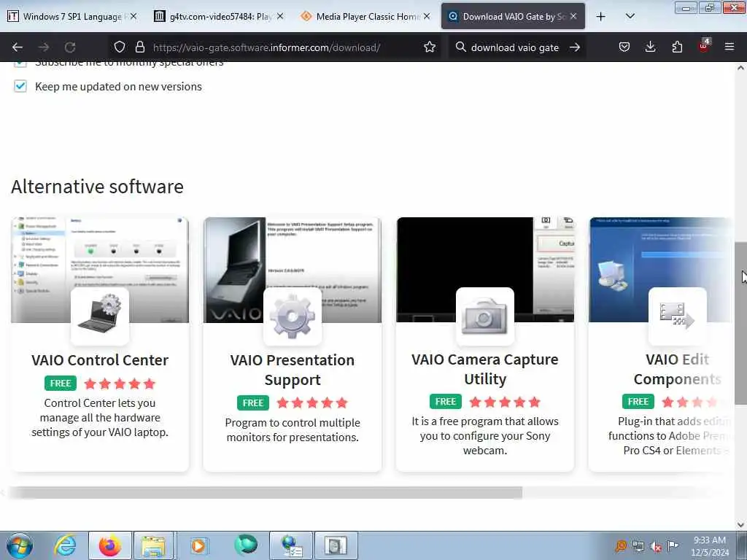Click the green globe taskbar icon

[246, 545]
